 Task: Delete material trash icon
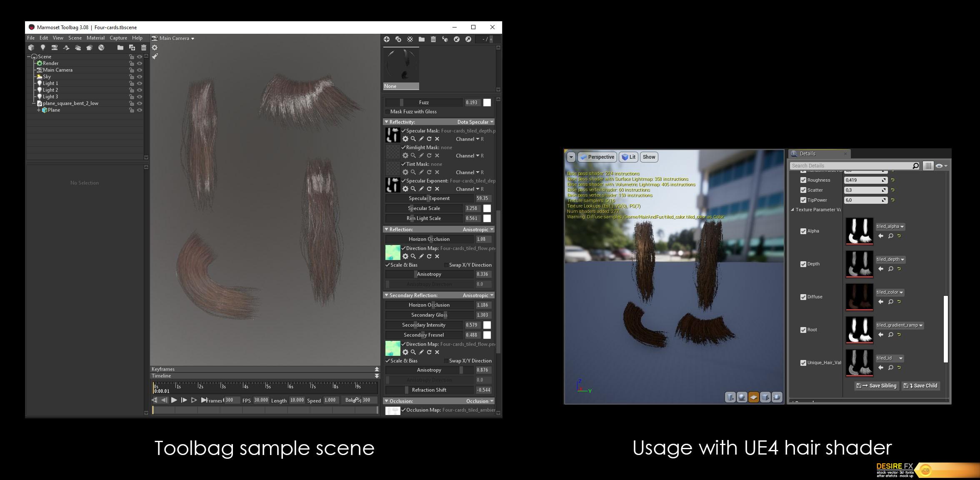[x=433, y=39]
